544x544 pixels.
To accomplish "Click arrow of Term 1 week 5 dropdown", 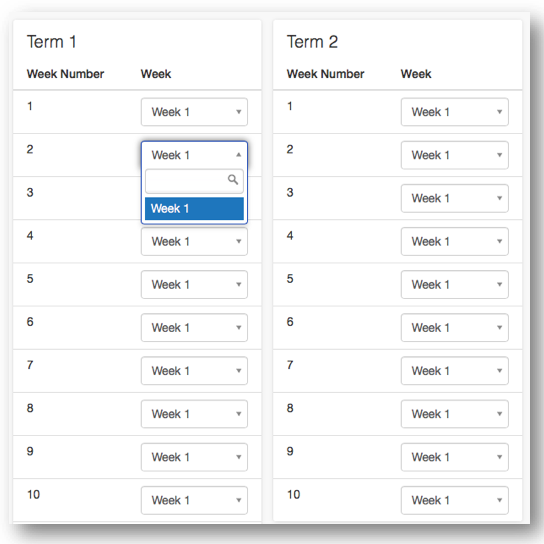I will (x=239, y=284).
